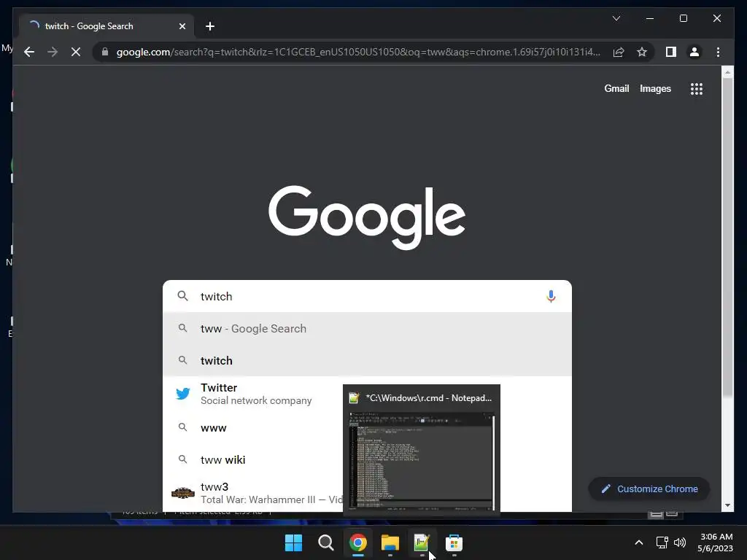Image resolution: width=747 pixels, height=560 pixels.
Task: Start voice search with the microphone
Action: point(551,296)
